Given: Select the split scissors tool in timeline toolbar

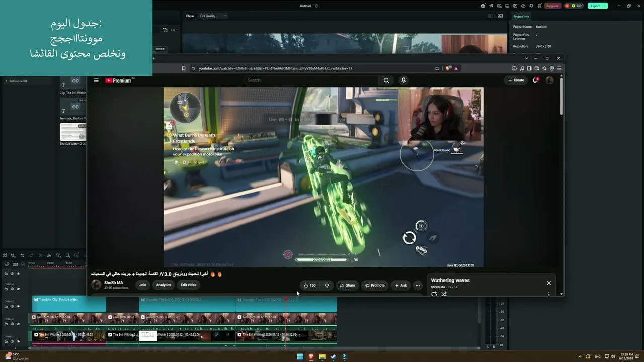Looking at the screenshot, I should pyautogui.click(x=49, y=255).
